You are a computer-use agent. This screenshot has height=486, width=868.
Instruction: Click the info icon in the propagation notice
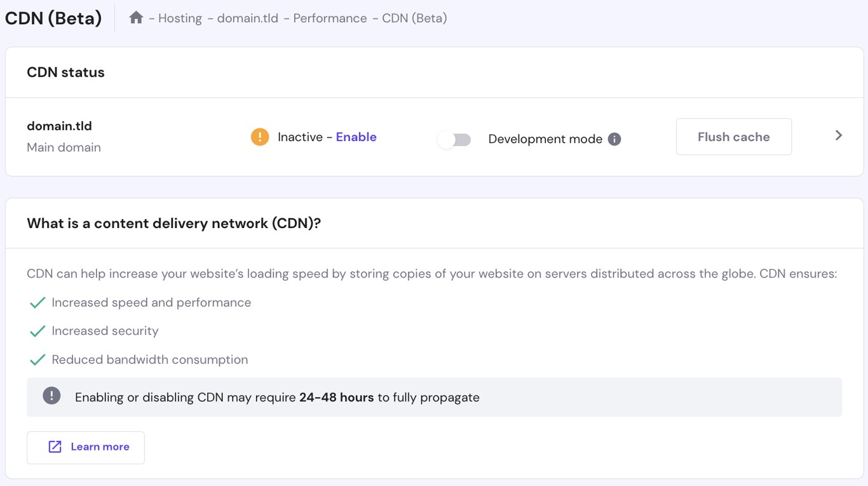click(51, 396)
